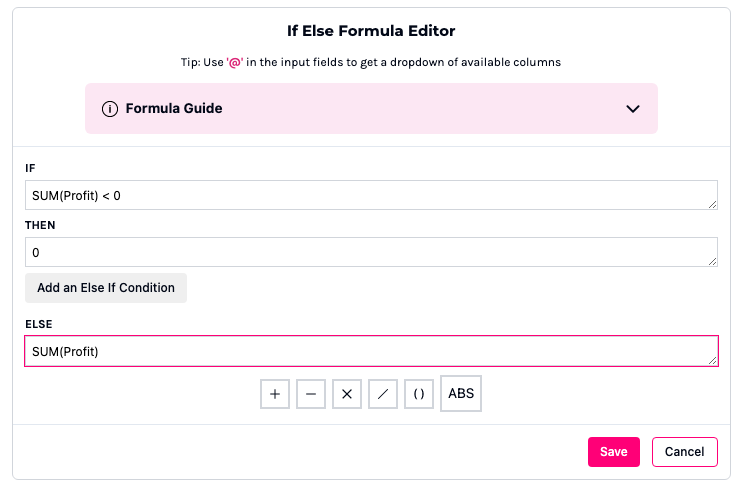Insert the plus operator
744x487 pixels.
tap(275, 394)
